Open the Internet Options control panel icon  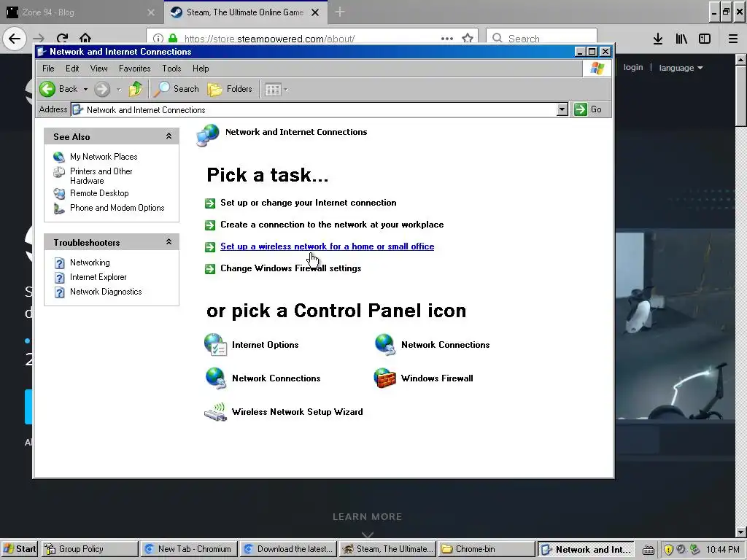[215, 345]
